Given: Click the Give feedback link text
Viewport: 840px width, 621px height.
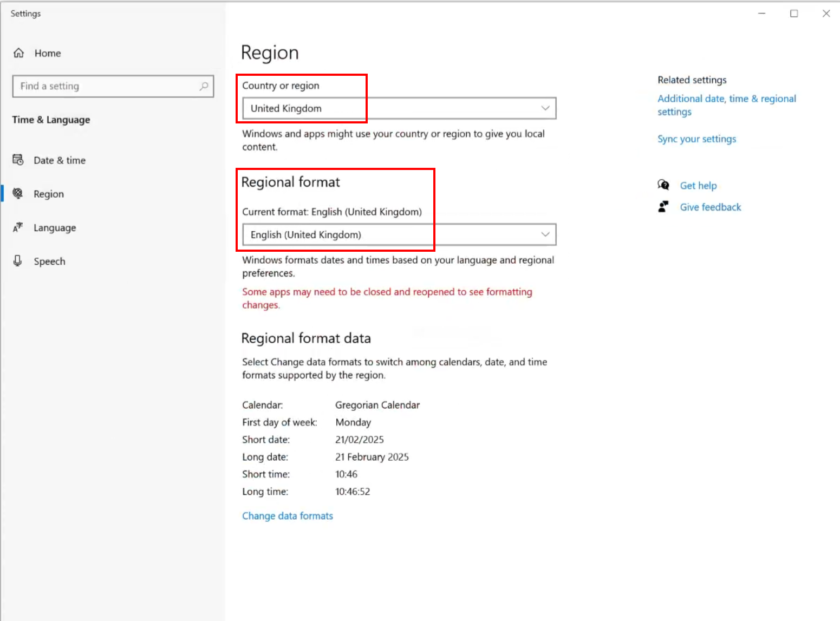Looking at the screenshot, I should click(710, 207).
